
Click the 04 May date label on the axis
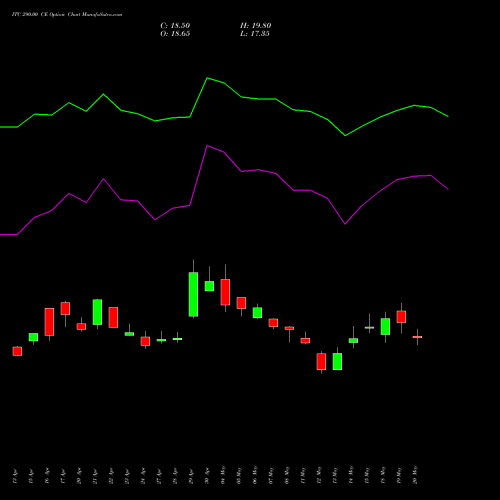[223, 475]
